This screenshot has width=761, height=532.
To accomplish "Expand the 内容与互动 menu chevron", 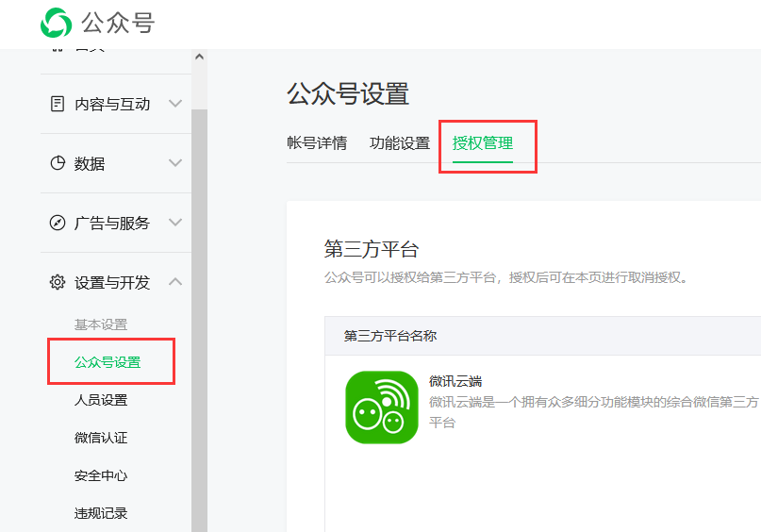I will click(175, 104).
